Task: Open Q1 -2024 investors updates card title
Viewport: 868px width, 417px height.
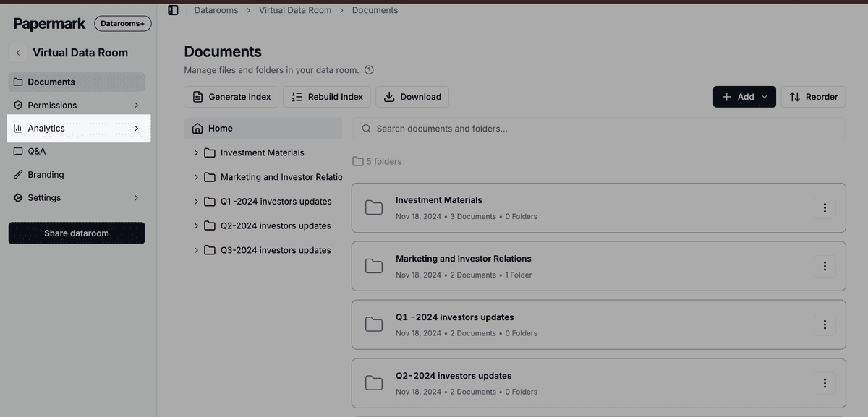Action: tap(455, 317)
